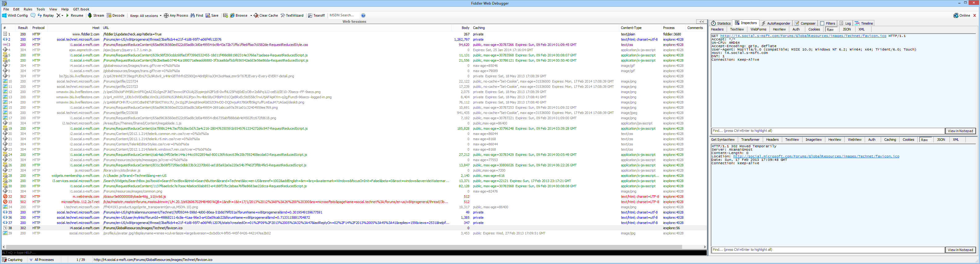Pick the Any Process crosshair target

pos(176,16)
